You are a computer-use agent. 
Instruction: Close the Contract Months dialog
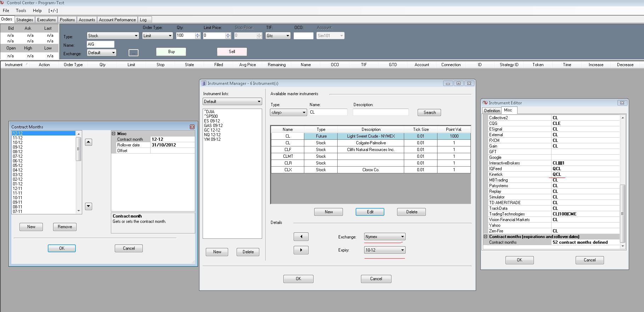click(x=192, y=127)
